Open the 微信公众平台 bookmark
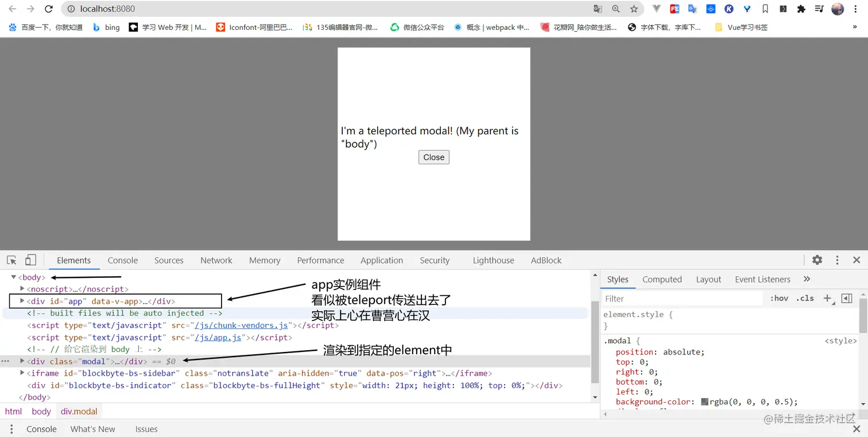Image resolution: width=868 pixels, height=437 pixels. click(x=417, y=27)
